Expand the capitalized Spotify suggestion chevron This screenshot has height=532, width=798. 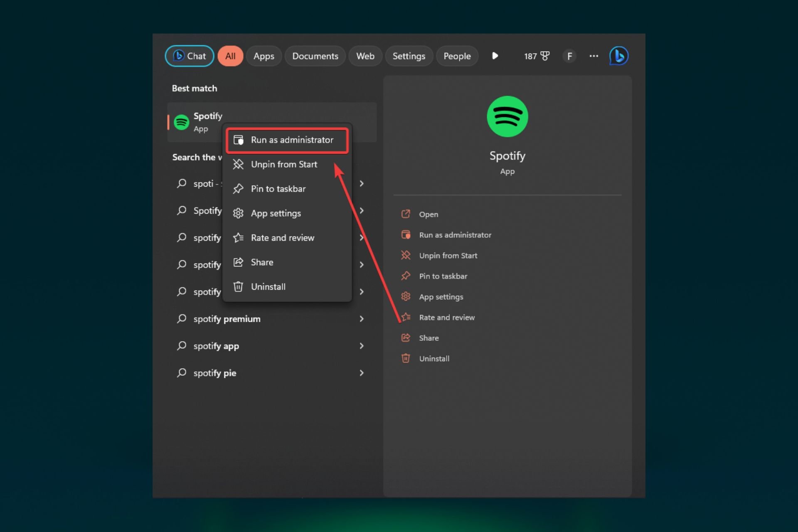[362, 211]
